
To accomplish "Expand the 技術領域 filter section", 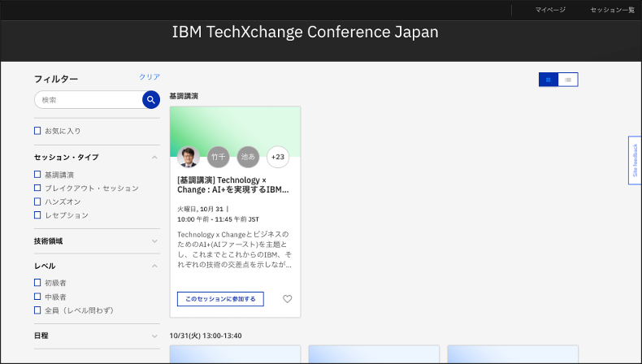I will [154, 241].
